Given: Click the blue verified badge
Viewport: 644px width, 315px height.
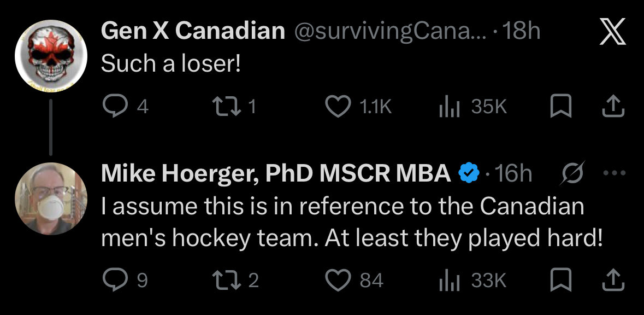Looking at the screenshot, I should [x=469, y=173].
